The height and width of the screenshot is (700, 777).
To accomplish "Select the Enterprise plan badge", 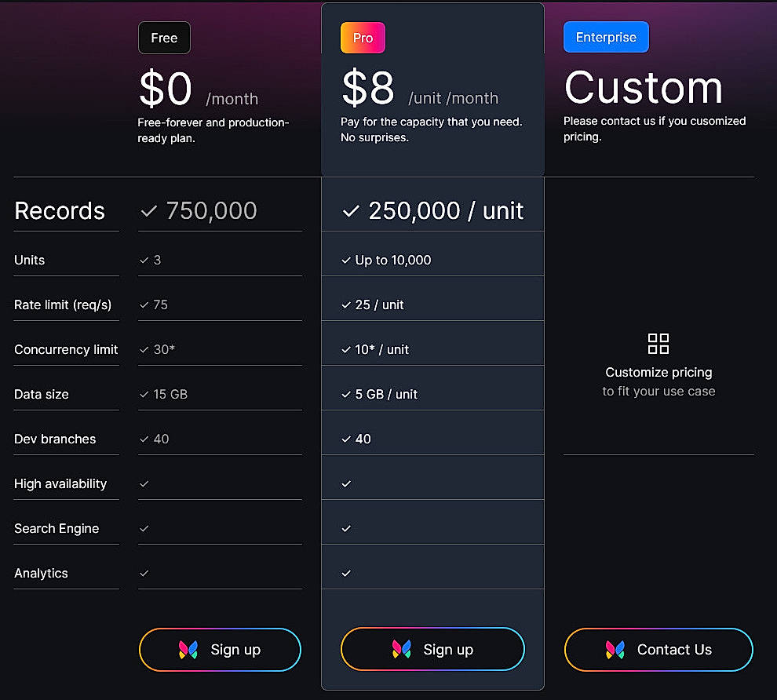I will pos(605,37).
